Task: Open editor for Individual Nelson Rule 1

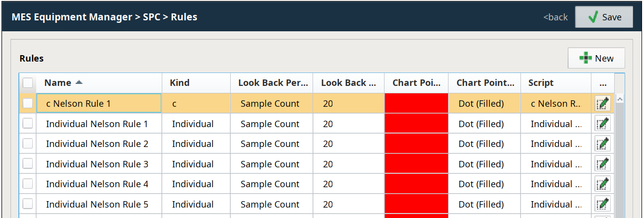Action: [603, 124]
